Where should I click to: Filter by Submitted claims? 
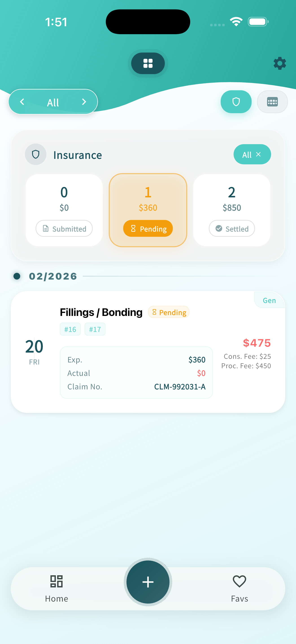click(x=64, y=228)
